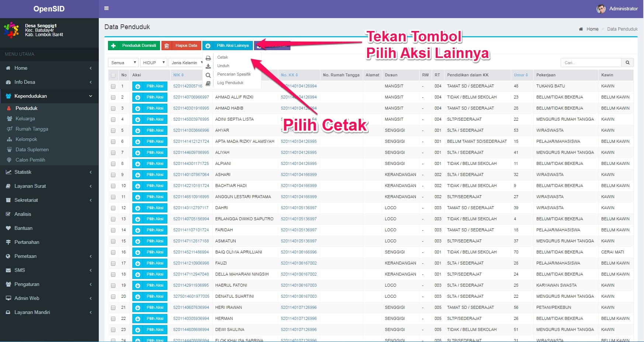Click the home icon in breadcrumb

pos(581,29)
